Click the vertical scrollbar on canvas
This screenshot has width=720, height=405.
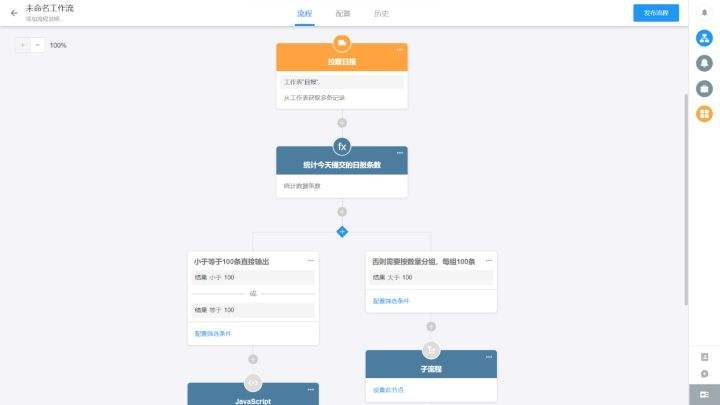pos(686,199)
